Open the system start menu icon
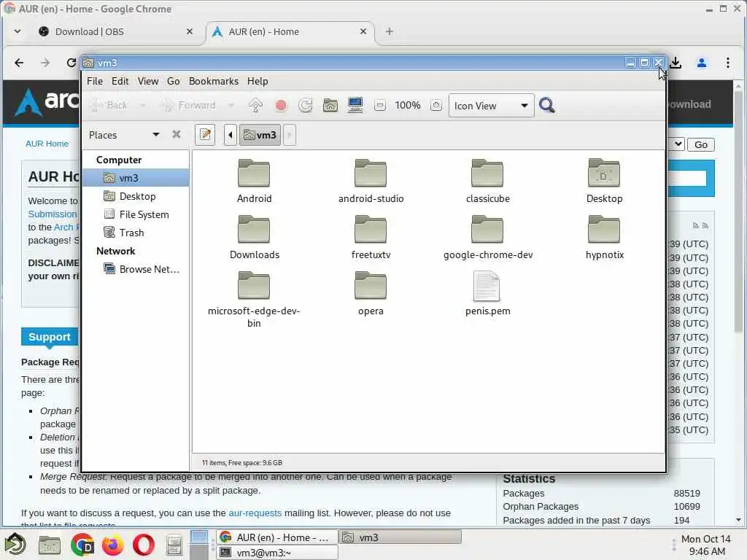The height and width of the screenshot is (560, 747). click(15, 545)
